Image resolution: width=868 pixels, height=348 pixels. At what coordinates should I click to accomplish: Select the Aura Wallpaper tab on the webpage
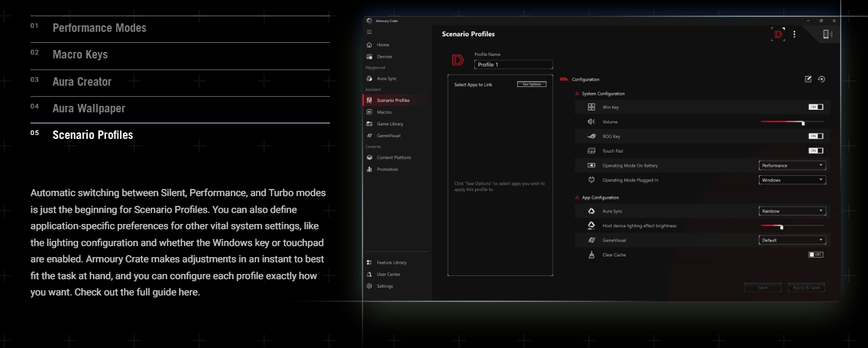180,109
